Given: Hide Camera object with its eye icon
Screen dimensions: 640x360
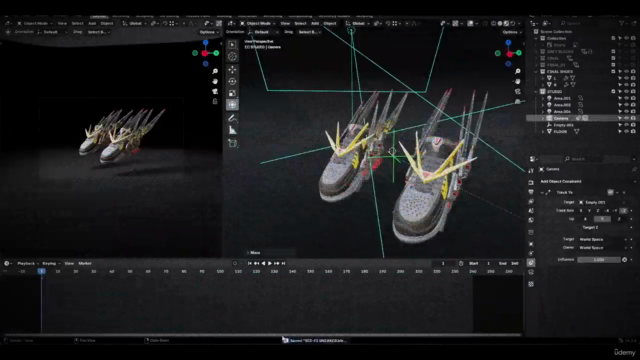Looking at the screenshot, I should 627,118.
